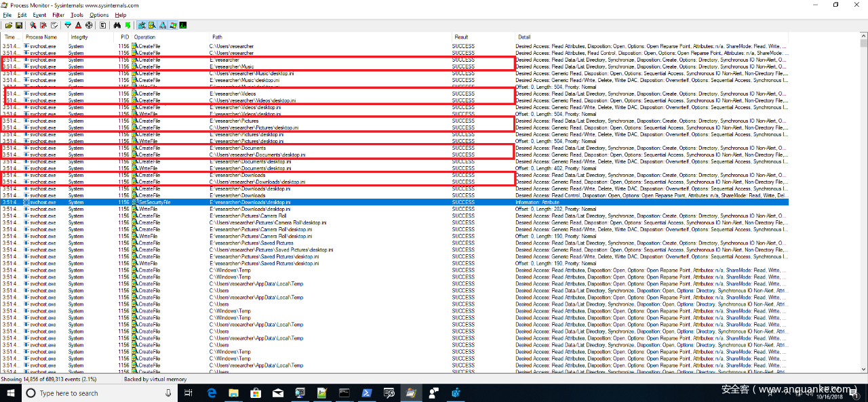The width and height of the screenshot is (868, 402).
Task: Toggle Show Registry Activity
Action: click(141, 25)
